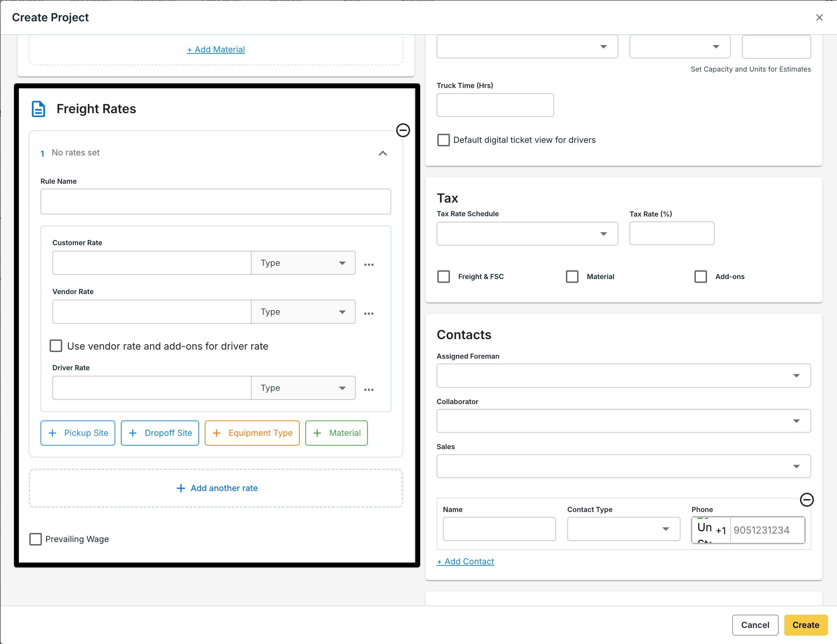Viewport: 837px width, 644px height.
Task: Click the capacity input field at top right
Action: tap(776, 46)
